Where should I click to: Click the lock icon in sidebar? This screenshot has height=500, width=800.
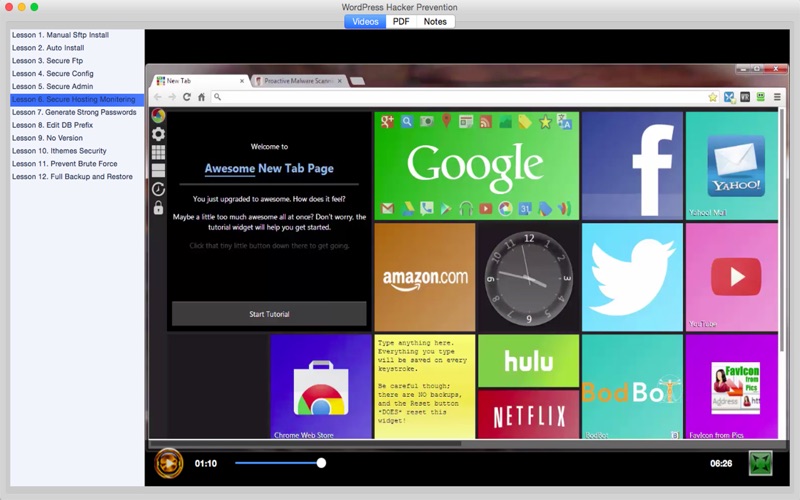pyautogui.click(x=158, y=207)
